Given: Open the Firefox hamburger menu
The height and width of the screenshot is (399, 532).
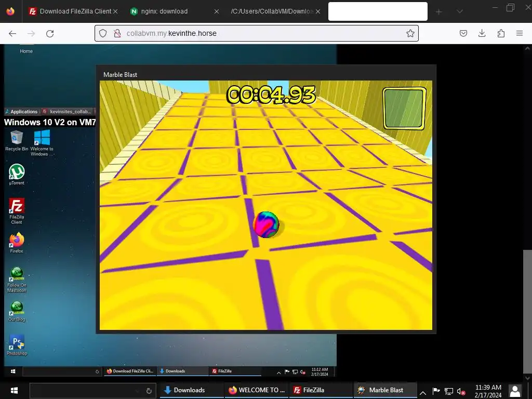Looking at the screenshot, I should 520,33.
